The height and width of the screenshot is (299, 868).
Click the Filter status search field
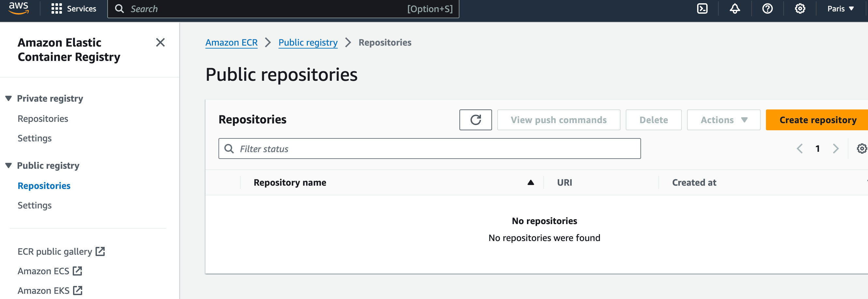(429, 149)
